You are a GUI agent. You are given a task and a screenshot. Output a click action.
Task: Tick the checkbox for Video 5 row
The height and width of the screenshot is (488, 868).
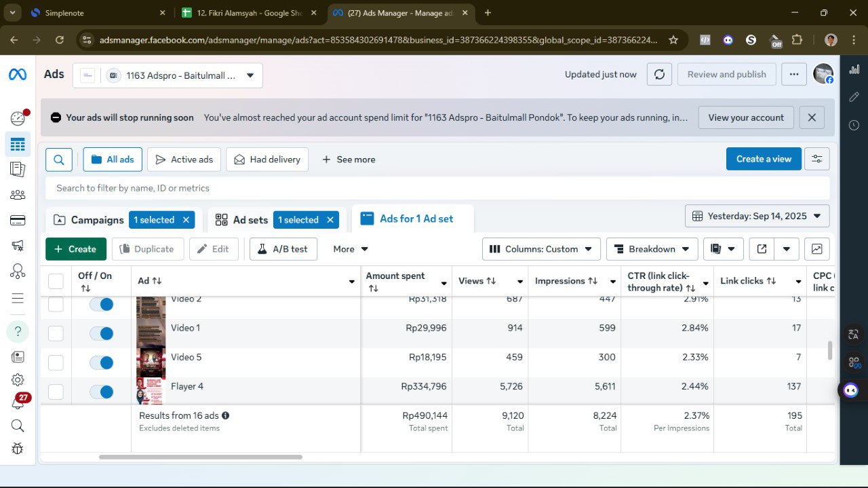[x=56, y=363]
